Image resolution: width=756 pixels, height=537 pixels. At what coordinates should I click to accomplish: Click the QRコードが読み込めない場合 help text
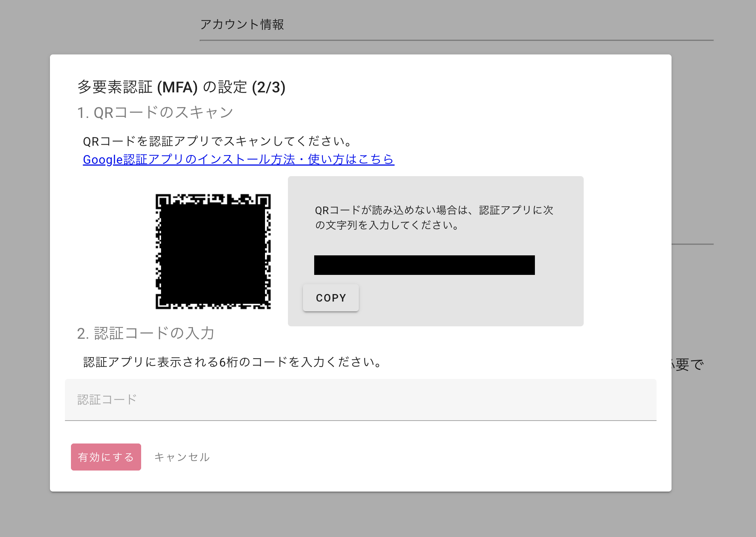[x=434, y=217]
